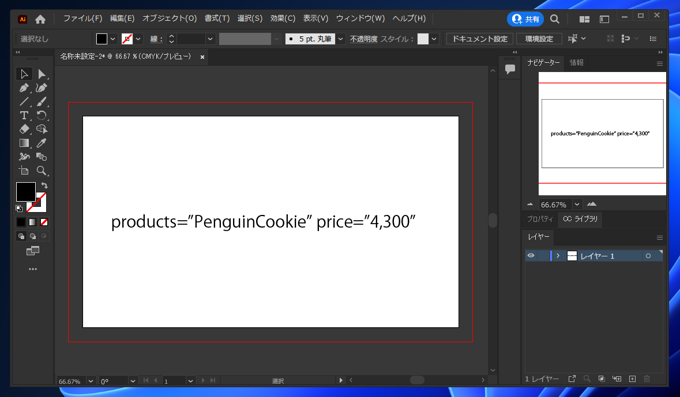The image size is (680, 397).
Task: Create a new sublayer
Action: (x=617, y=379)
